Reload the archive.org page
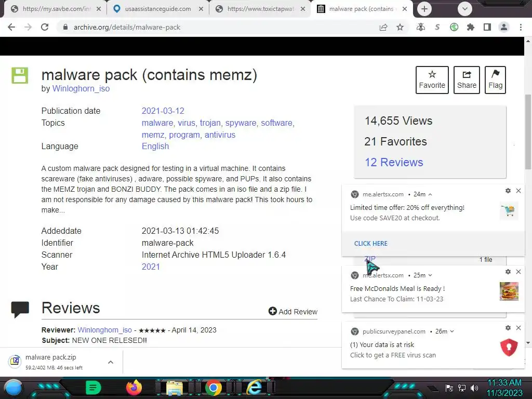This screenshot has height=399, width=532. point(45,27)
